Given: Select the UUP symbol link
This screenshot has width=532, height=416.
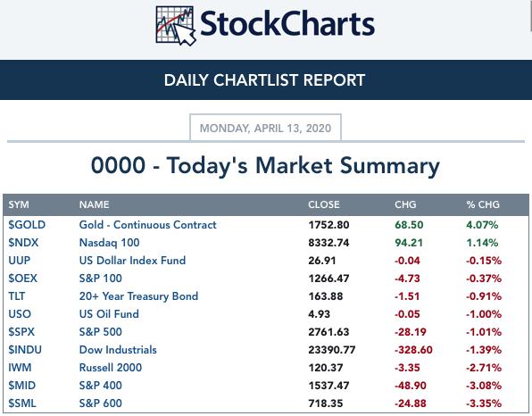Looking at the screenshot, I should point(20,261).
